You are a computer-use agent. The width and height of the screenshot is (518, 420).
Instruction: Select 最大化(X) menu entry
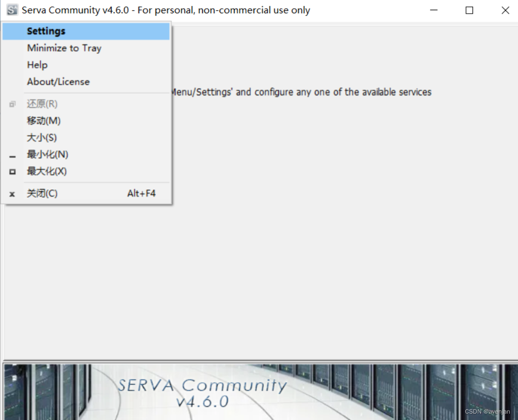click(86, 171)
